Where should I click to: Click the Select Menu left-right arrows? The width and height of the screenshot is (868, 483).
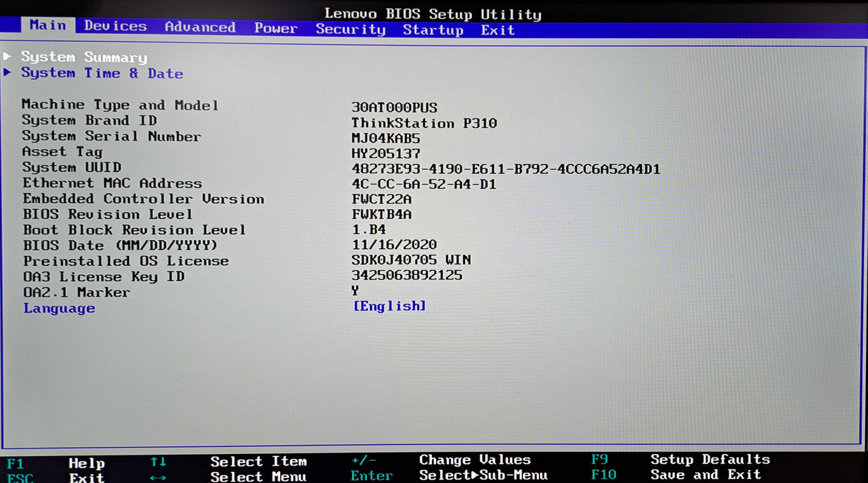coord(158,477)
